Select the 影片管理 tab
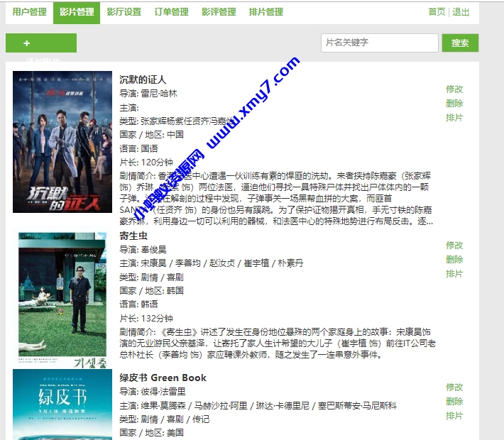The image size is (504, 440). (77, 12)
